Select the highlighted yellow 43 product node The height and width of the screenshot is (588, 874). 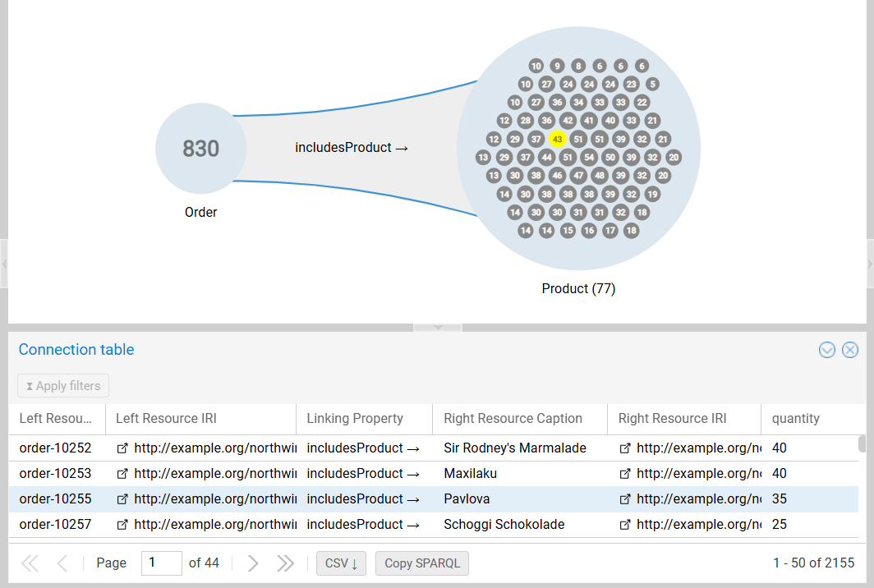pyautogui.click(x=557, y=140)
